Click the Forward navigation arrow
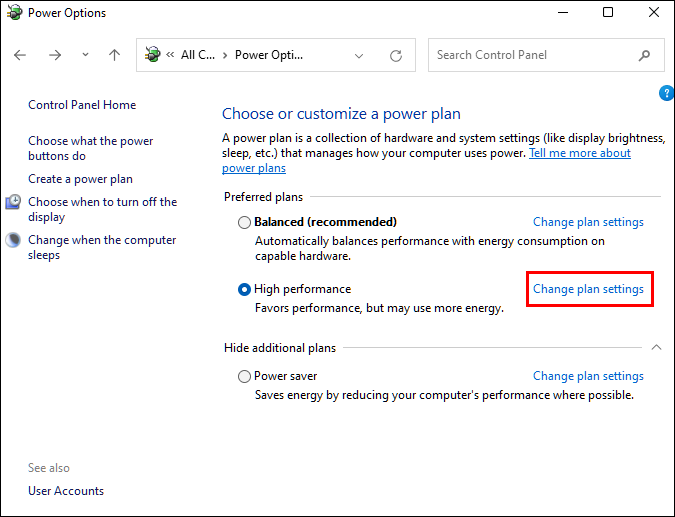675x517 pixels. 55,56
